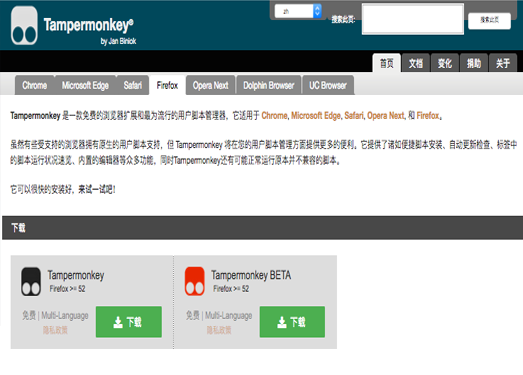Image resolution: width=523 pixels, height=375 pixels.
Task: Open the 文档 navigation tab
Action: pyautogui.click(x=416, y=63)
